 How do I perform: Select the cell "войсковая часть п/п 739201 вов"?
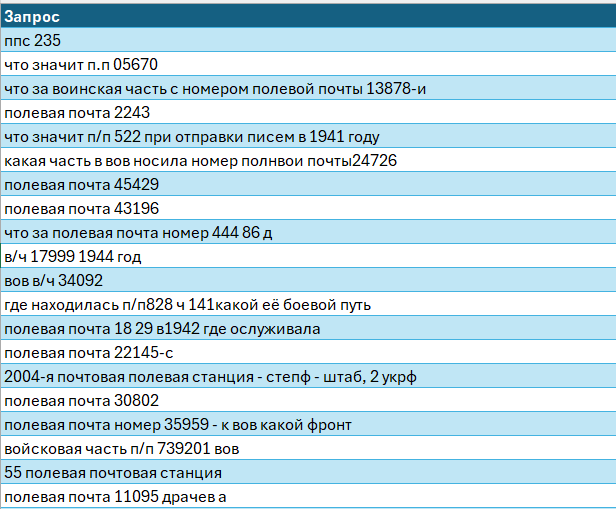point(121,448)
